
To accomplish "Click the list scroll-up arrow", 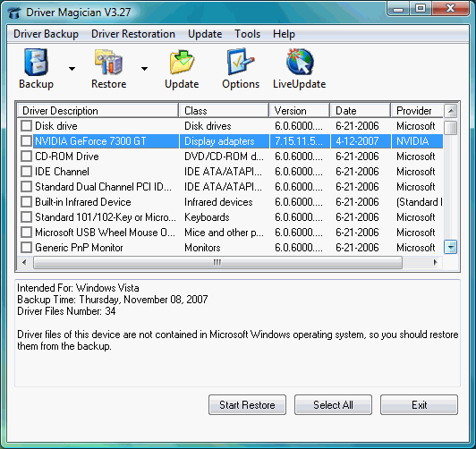I will click(451, 111).
